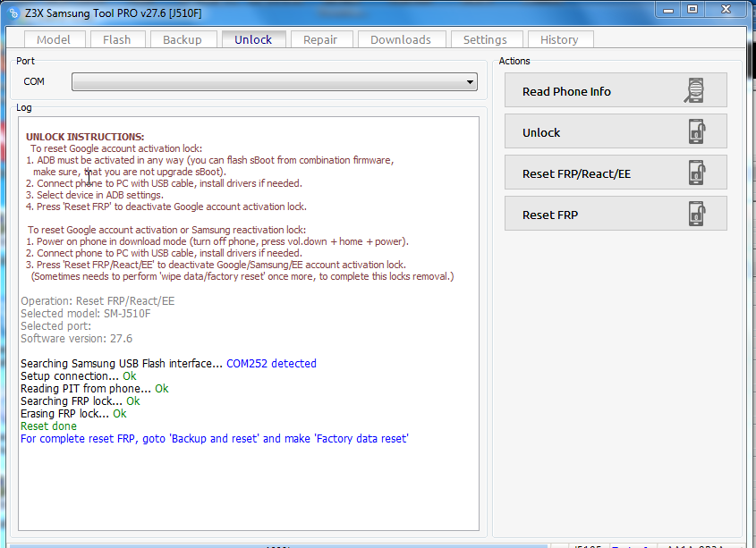Click 'Setup connection...' log line
Viewport: 756px width, 548px height.
pos(79,376)
